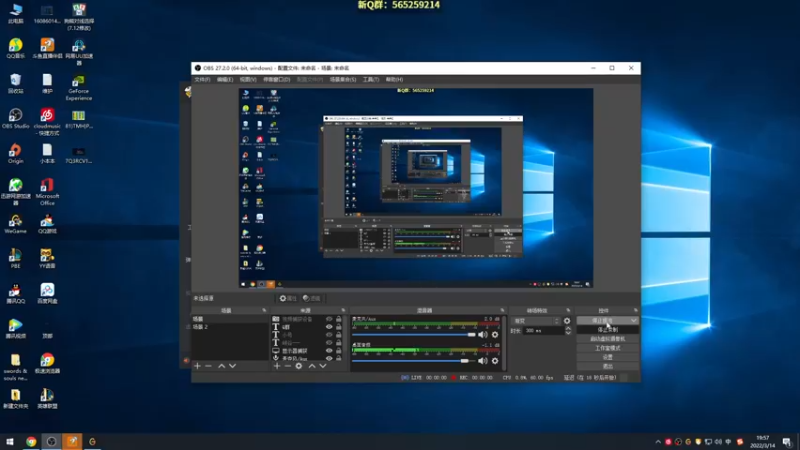Open WeGame desktop icon
Image resolution: width=800 pixels, height=450 pixels.
[x=15, y=224]
